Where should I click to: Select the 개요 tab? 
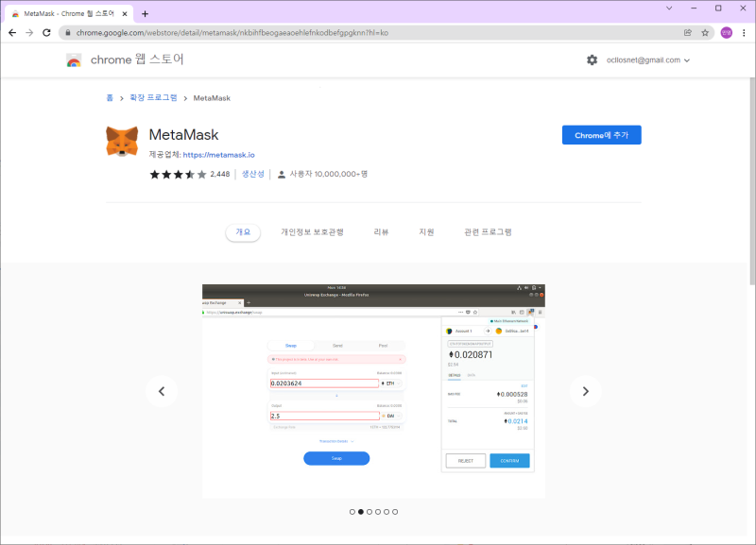pos(243,232)
